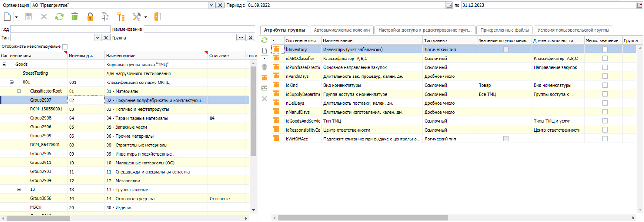Refresh the group attributes list
The height and width of the screenshot is (222, 644).
(265, 40)
